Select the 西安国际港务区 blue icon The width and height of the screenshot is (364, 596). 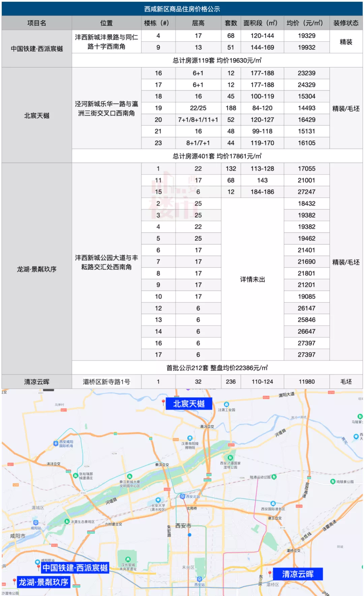coord(273,504)
